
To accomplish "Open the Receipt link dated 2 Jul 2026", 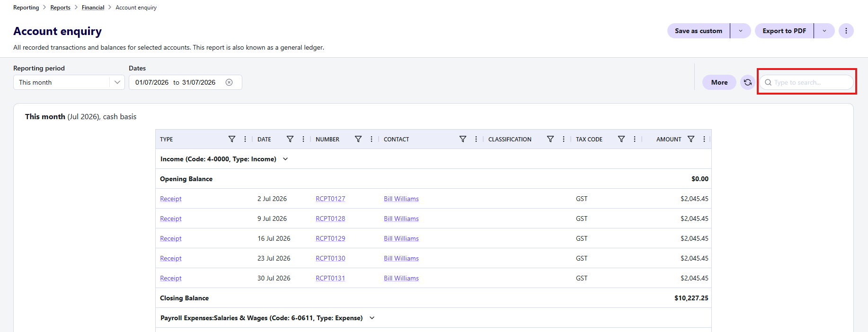I will (x=171, y=199).
